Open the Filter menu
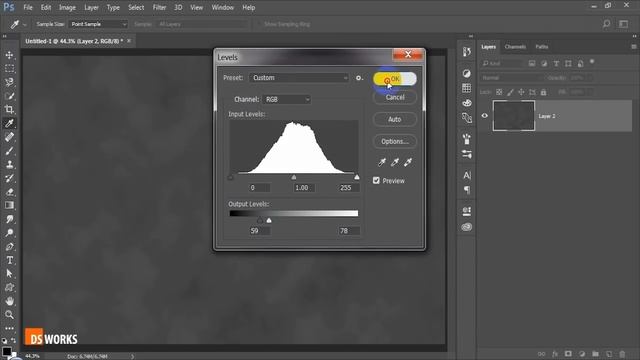This screenshot has height=360, width=640. click(x=159, y=7)
